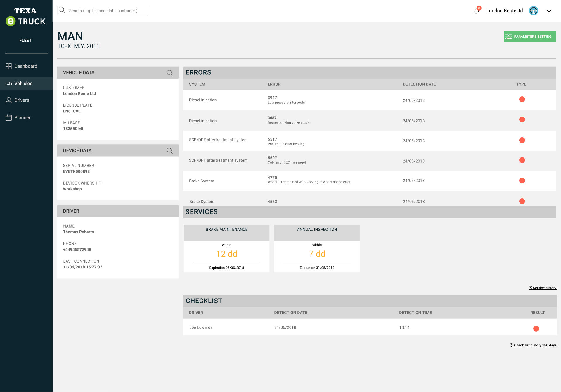
Task: Click the FLEET heading in the sidebar
Action: pyautogui.click(x=25, y=41)
